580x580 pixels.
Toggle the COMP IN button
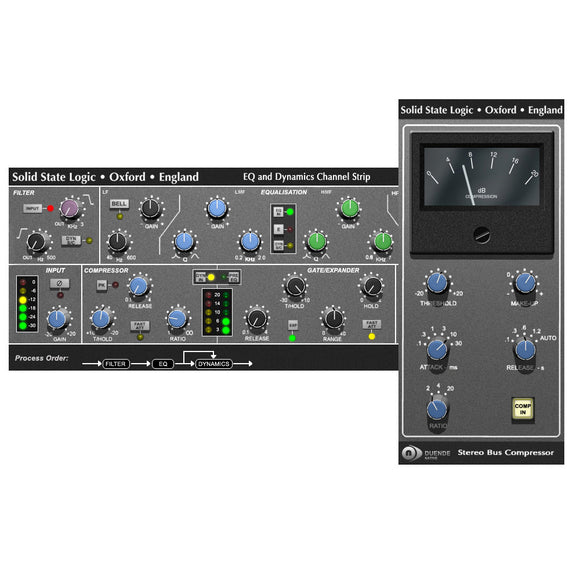coord(522,409)
